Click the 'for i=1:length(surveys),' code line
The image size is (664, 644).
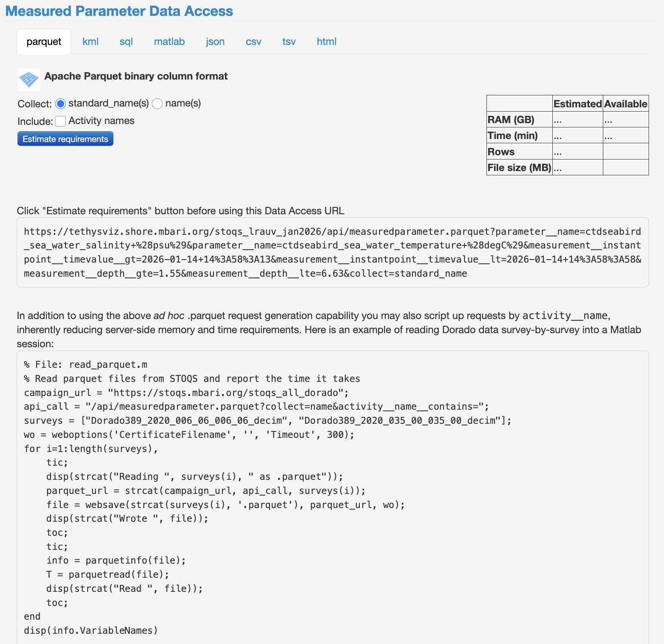click(x=91, y=449)
